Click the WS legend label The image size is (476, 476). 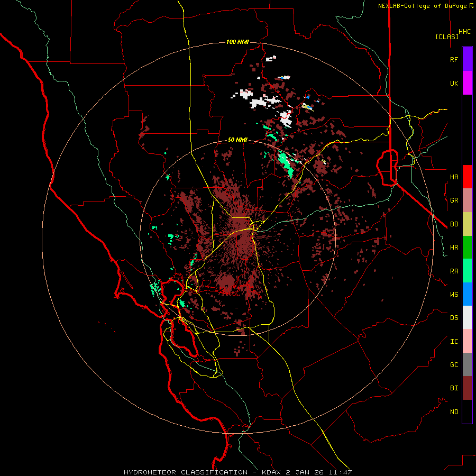coord(454,294)
